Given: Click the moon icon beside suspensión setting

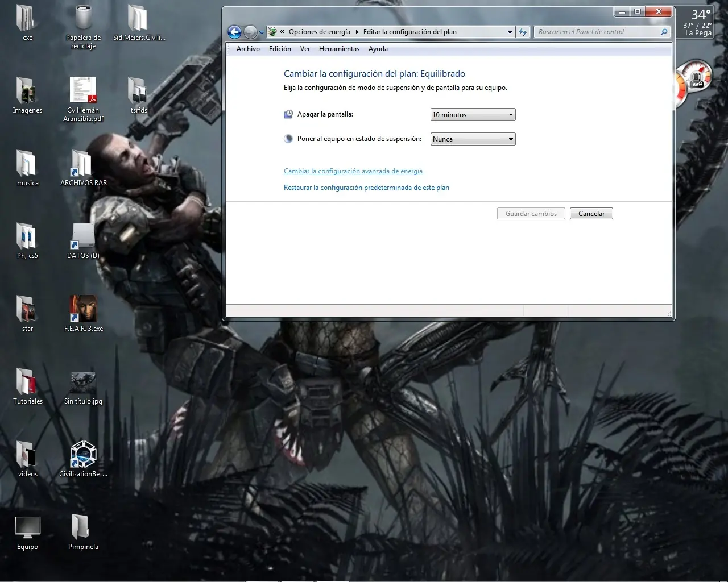Looking at the screenshot, I should coord(288,139).
